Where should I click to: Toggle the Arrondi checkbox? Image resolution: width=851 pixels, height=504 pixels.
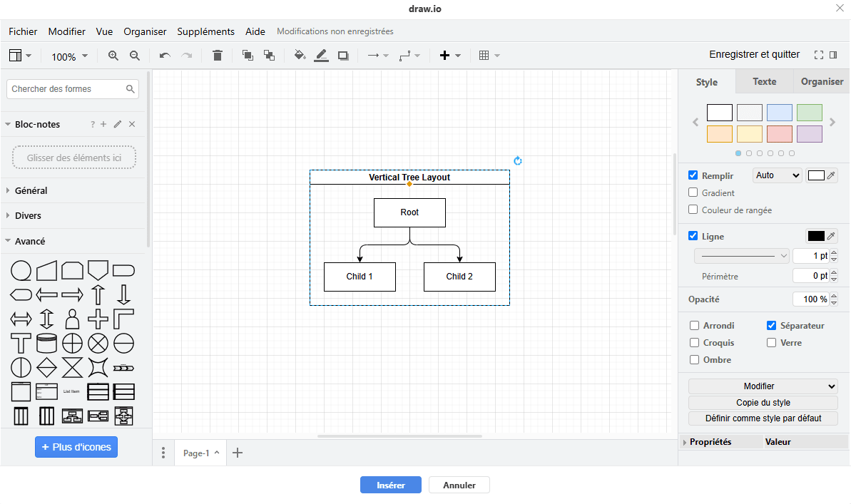695,326
